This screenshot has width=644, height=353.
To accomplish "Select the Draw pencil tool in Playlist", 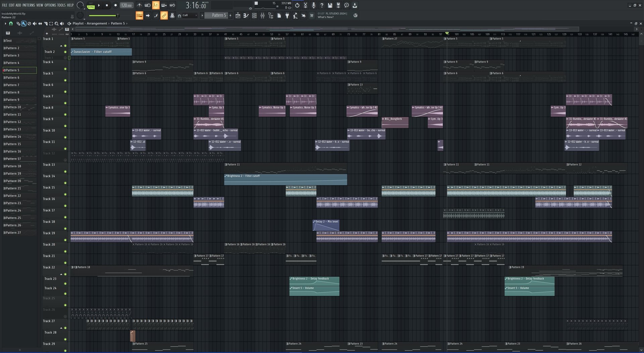I will coord(18,23).
